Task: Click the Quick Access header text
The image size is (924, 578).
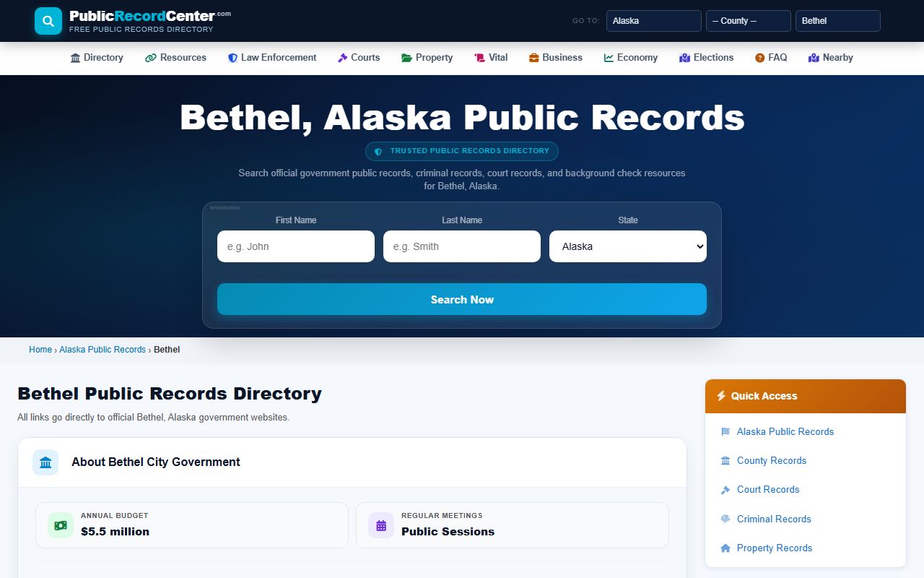Action: point(764,396)
